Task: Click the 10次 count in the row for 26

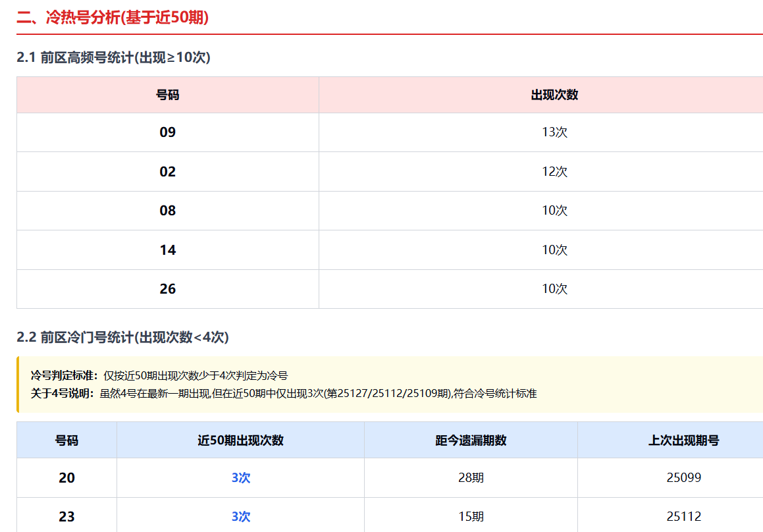Action: pos(554,289)
